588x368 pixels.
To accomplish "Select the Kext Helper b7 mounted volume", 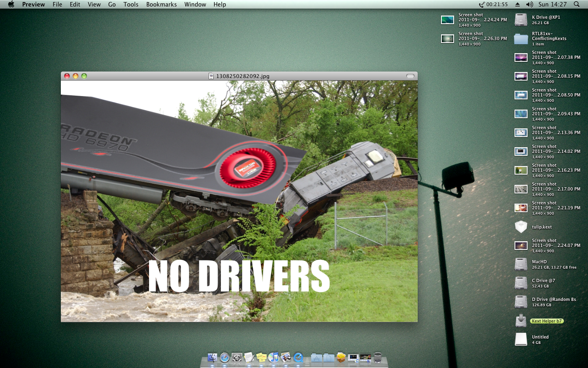I will [521, 321].
